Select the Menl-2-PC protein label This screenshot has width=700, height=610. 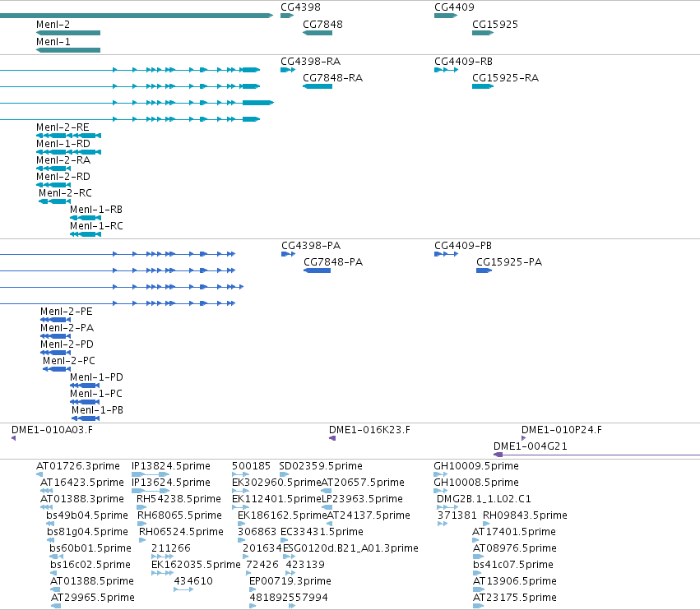[x=69, y=361]
